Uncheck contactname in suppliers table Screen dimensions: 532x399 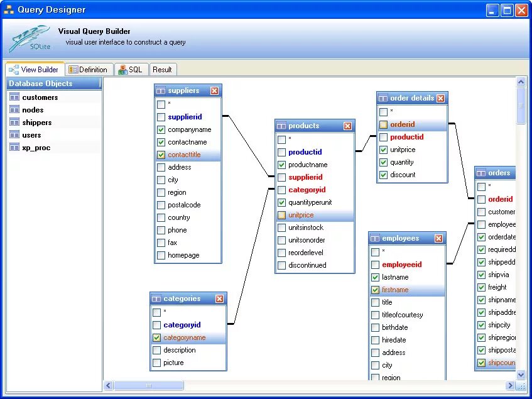click(x=161, y=143)
